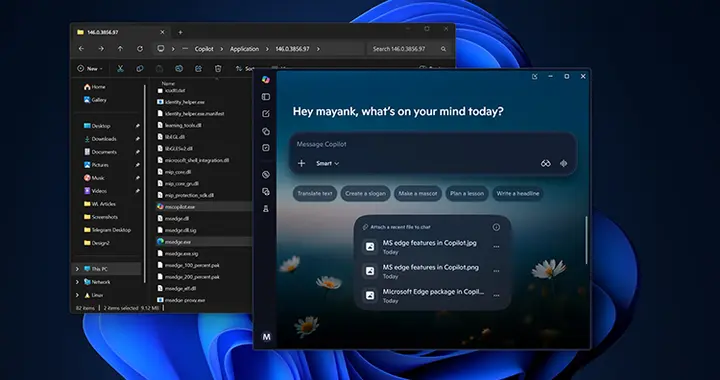Click the Search 146.0.3856.97 box

coord(408,49)
